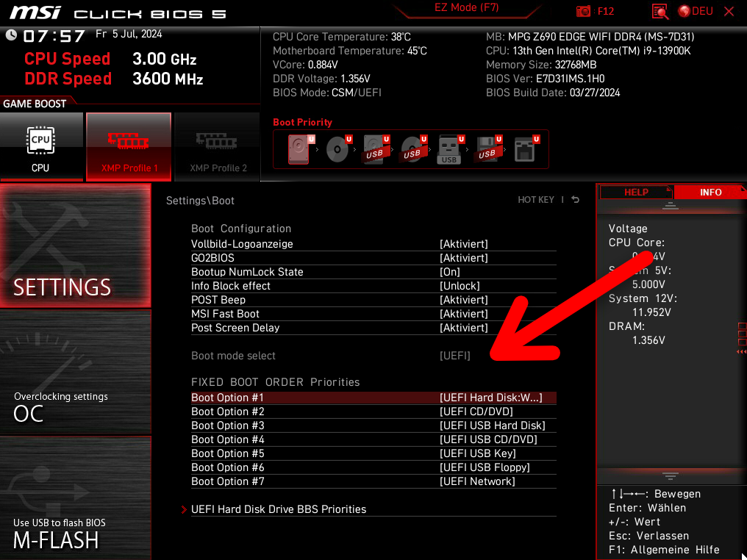This screenshot has width=747, height=560.
Task: Select network icon in Boot Priority
Action: coord(526,149)
